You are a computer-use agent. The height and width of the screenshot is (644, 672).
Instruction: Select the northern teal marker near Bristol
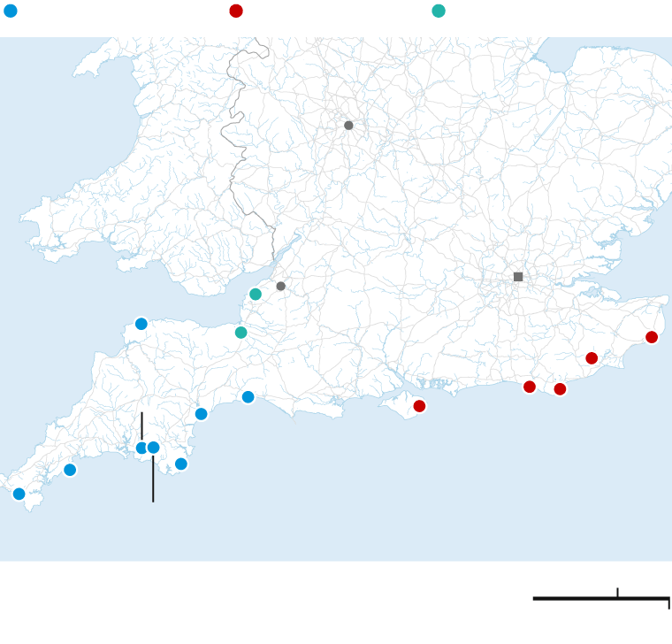[256, 295]
